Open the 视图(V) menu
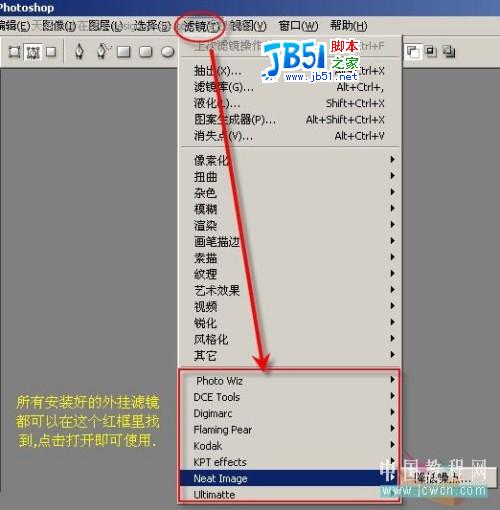 (x=248, y=26)
